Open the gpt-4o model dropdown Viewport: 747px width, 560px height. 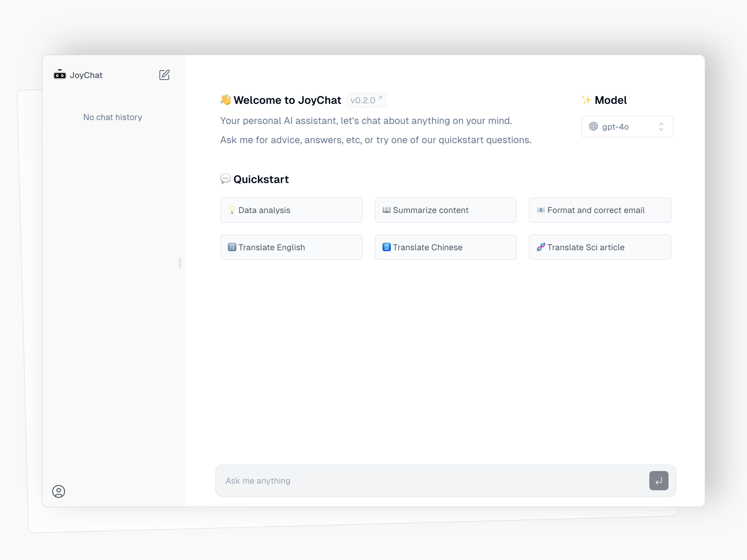627,127
